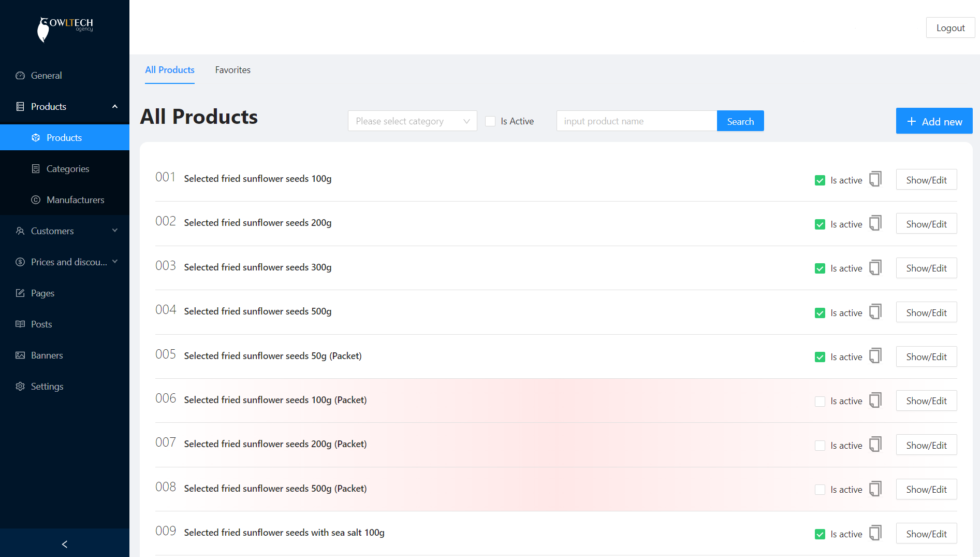980x557 pixels.
Task: Click product name Selected fried sunflower seeds 500g (Packet)
Action: coord(275,489)
